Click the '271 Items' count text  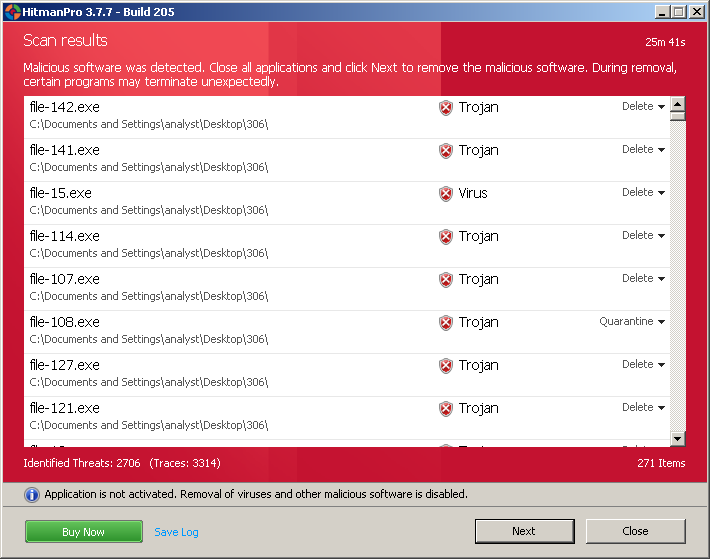[661, 463]
